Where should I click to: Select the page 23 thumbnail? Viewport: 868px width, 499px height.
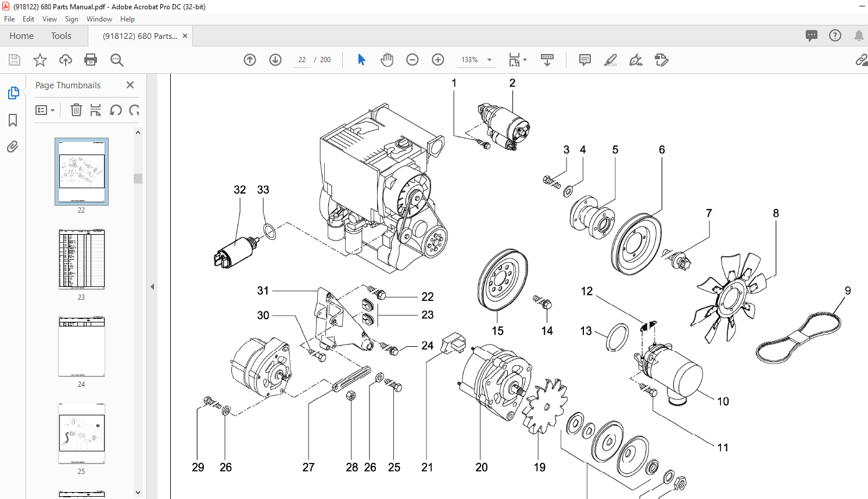click(x=81, y=259)
